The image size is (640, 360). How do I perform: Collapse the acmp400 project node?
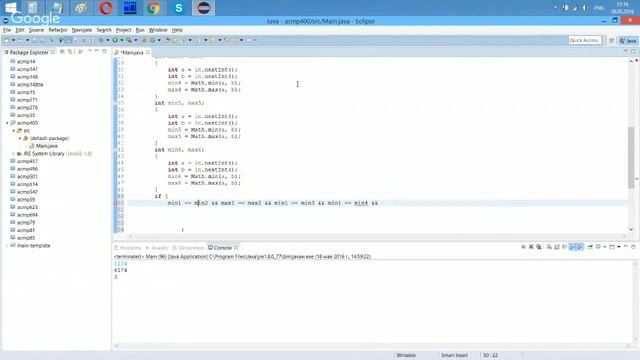[7, 123]
